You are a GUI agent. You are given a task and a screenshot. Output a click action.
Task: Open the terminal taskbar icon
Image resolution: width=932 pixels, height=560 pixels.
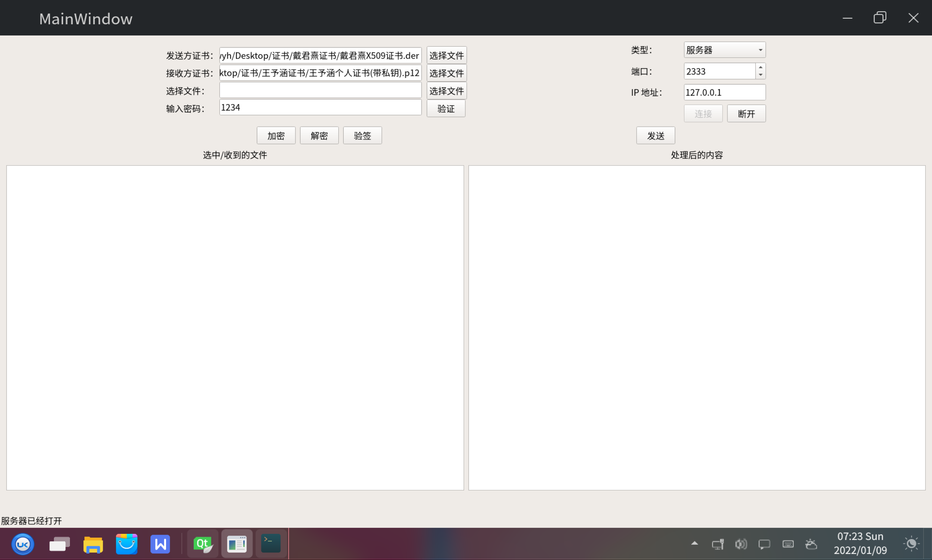tap(271, 544)
